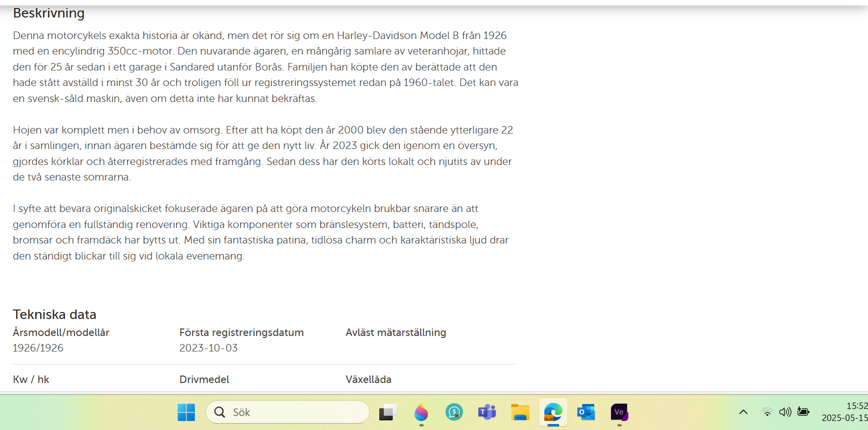Image resolution: width=868 pixels, height=430 pixels.
Task: Open File Explorer from the taskbar
Action: [520, 412]
